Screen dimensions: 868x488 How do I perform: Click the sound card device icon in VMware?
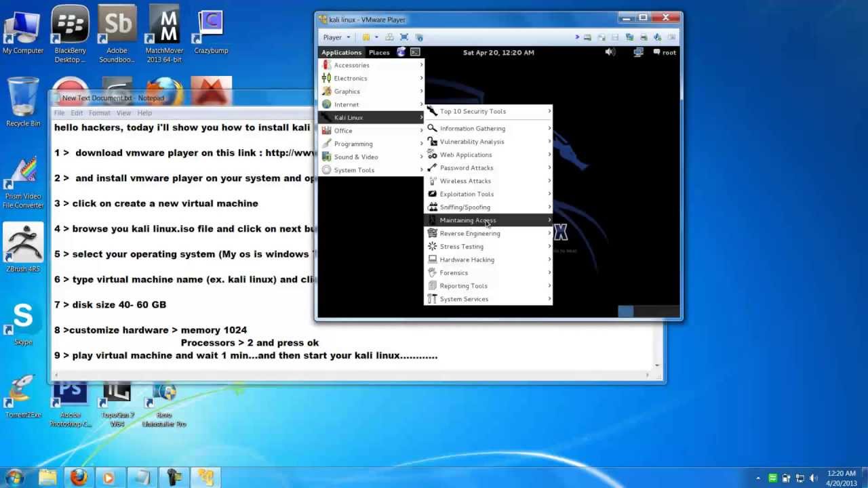(658, 37)
